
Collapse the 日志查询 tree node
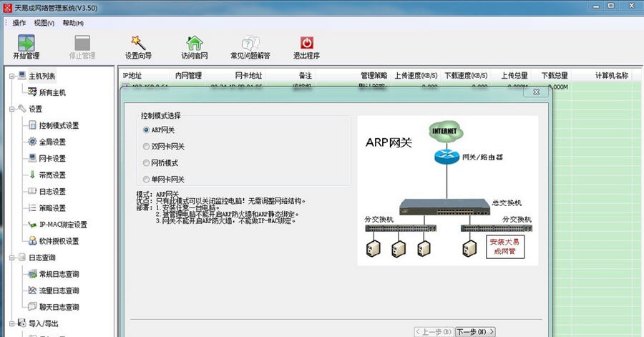[12, 258]
